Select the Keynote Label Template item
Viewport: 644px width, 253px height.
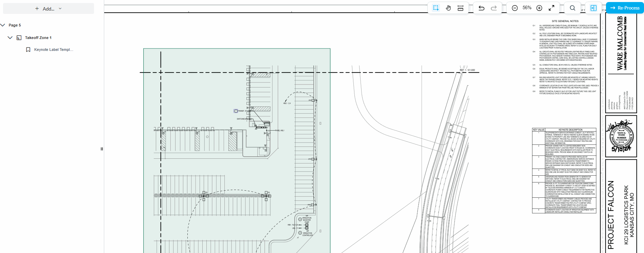tap(53, 50)
